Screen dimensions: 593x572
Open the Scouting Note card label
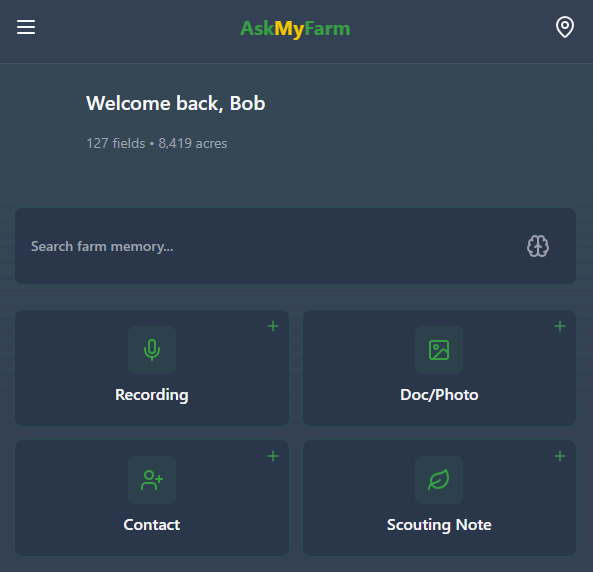(439, 525)
